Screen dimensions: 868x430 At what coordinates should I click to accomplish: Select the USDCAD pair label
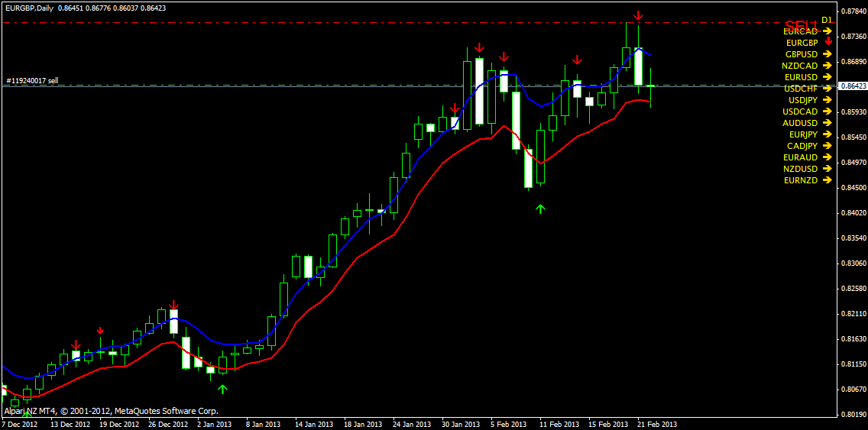tap(800, 112)
